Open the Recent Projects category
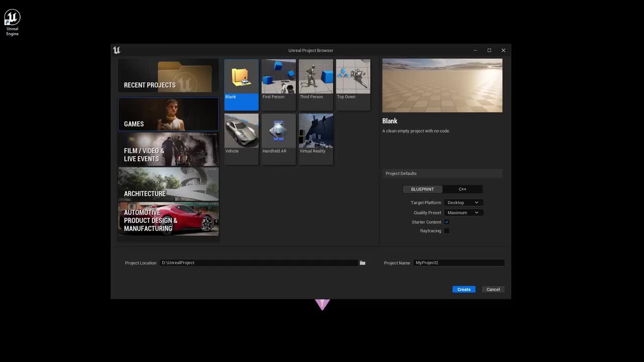The height and width of the screenshot is (362, 644). pyautogui.click(x=168, y=76)
